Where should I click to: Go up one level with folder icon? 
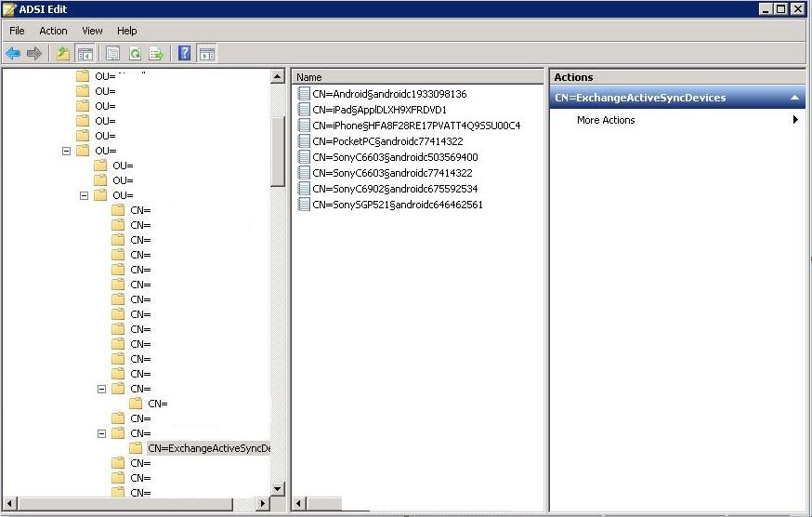tap(63, 53)
